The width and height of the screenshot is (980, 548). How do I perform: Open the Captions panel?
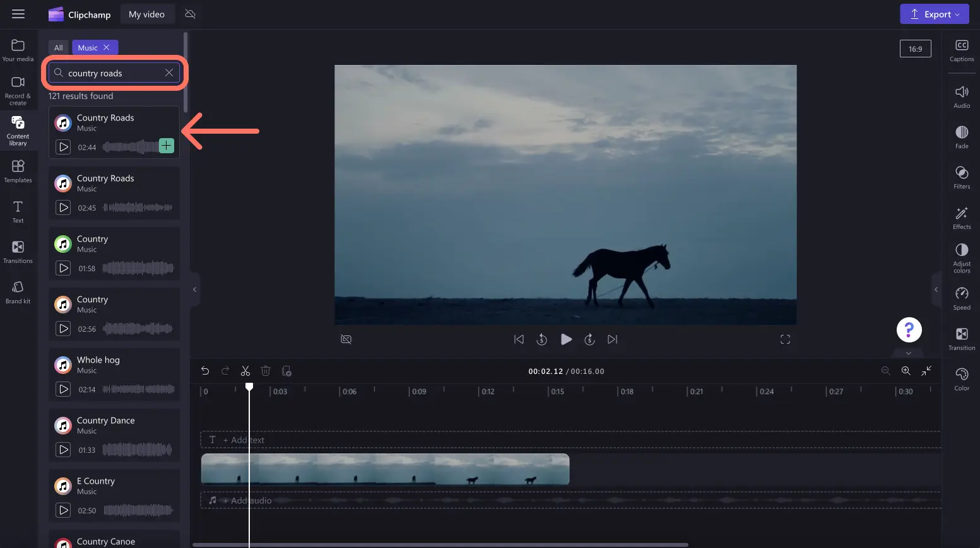click(x=962, y=50)
